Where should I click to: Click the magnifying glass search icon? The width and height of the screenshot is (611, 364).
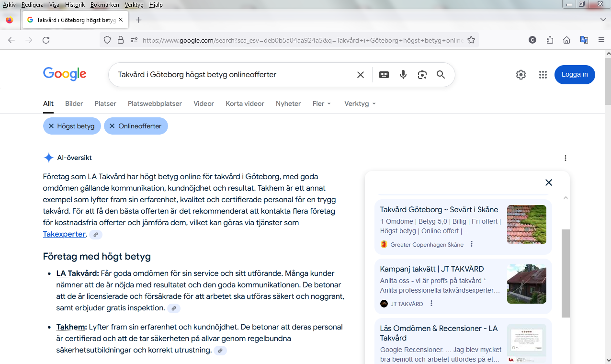441,75
